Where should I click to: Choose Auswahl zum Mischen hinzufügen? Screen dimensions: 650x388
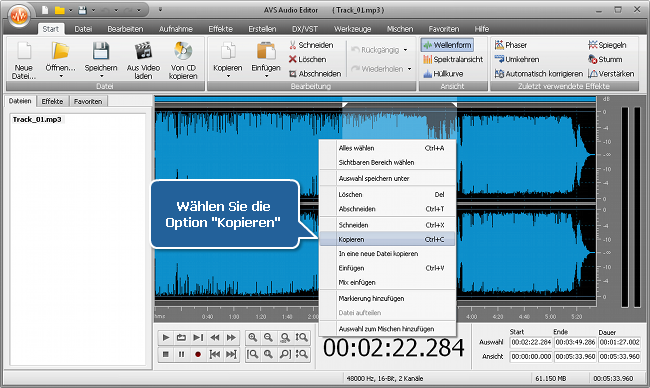[x=387, y=329]
